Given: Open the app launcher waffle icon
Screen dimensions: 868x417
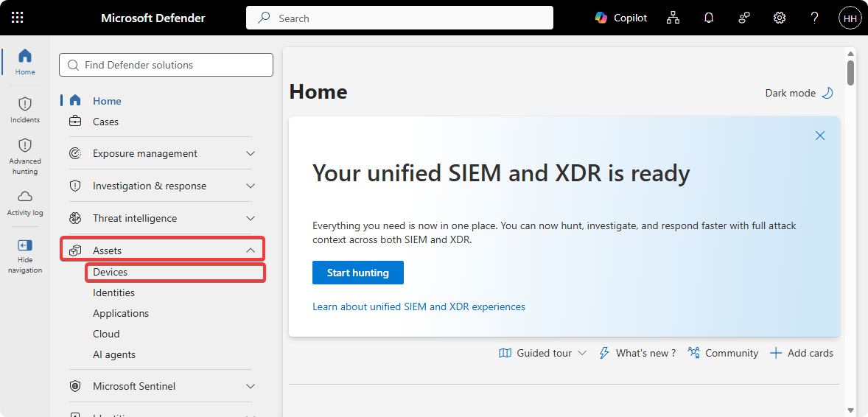Looking at the screenshot, I should tap(18, 18).
